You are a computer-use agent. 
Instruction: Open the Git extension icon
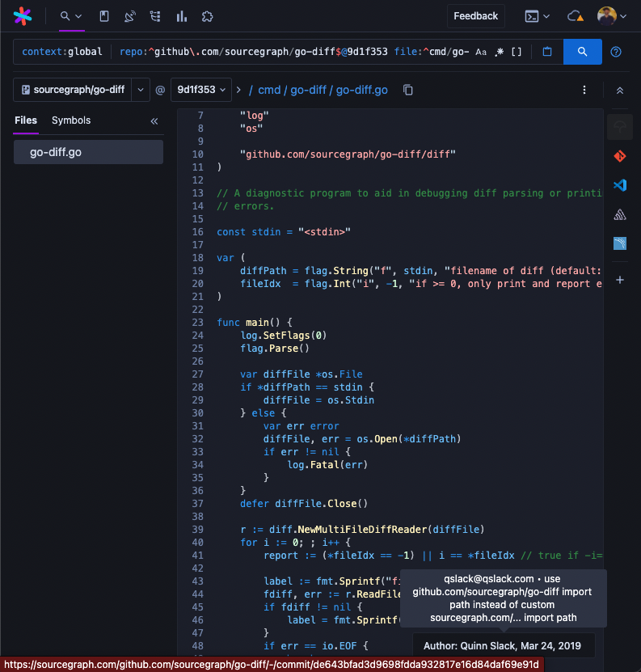click(x=620, y=156)
